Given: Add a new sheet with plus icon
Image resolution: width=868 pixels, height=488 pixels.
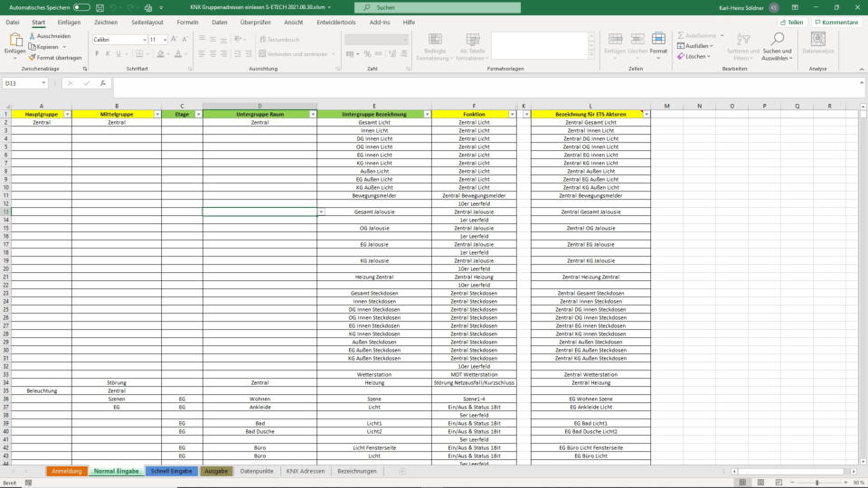Looking at the screenshot, I should tap(402, 471).
